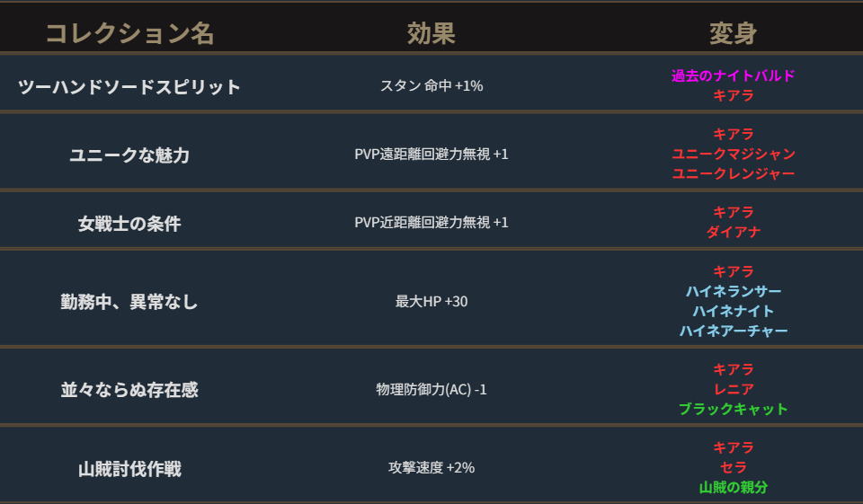Screen dimensions: 863x504
Task: Open the 女戦士の条件 collection entry
Action: [x=129, y=224]
